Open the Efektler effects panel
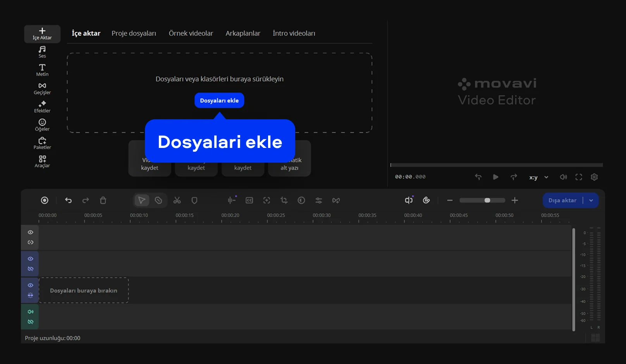This screenshot has height=364, width=626. click(42, 106)
